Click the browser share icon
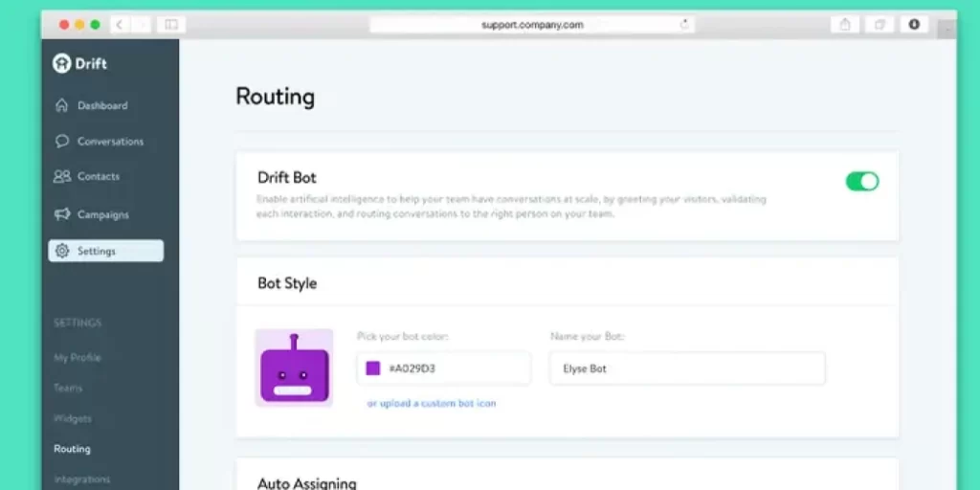This screenshot has height=490, width=980. [845, 25]
